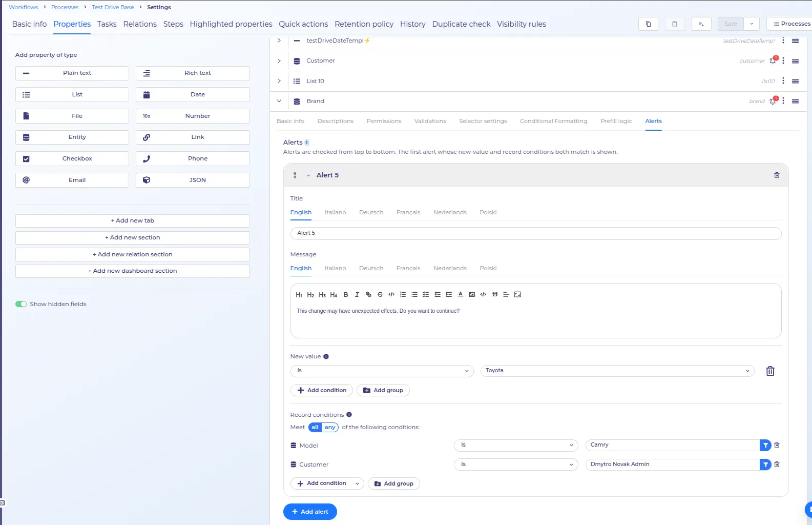Screen dimensions: 812x525
Task: Insert a numbered list in message editor
Action: pyautogui.click(x=403, y=294)
